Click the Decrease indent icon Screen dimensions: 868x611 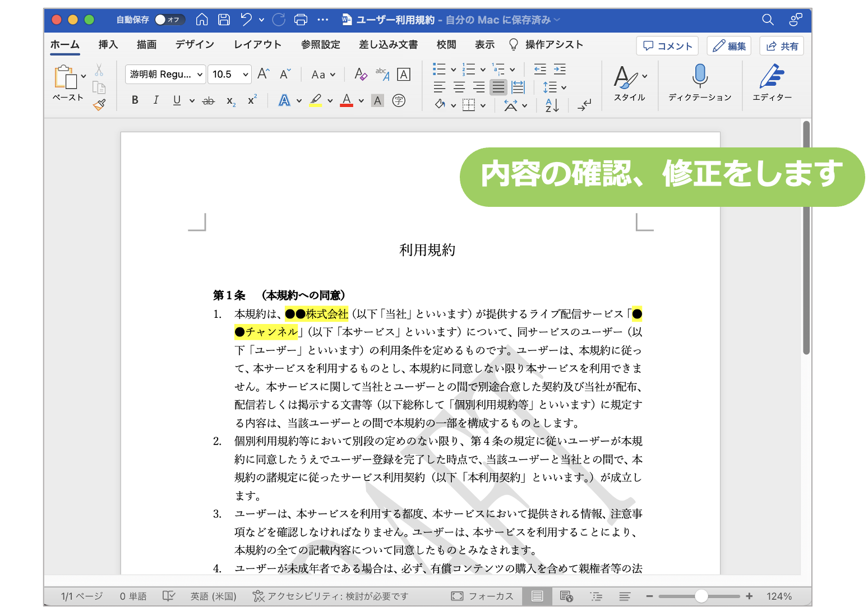click(540, 70)
